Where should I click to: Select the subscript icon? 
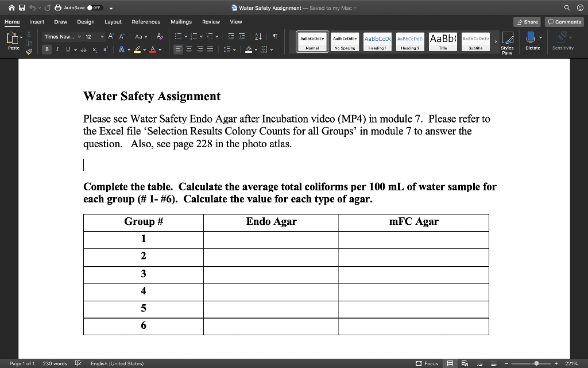coord(95,49)
